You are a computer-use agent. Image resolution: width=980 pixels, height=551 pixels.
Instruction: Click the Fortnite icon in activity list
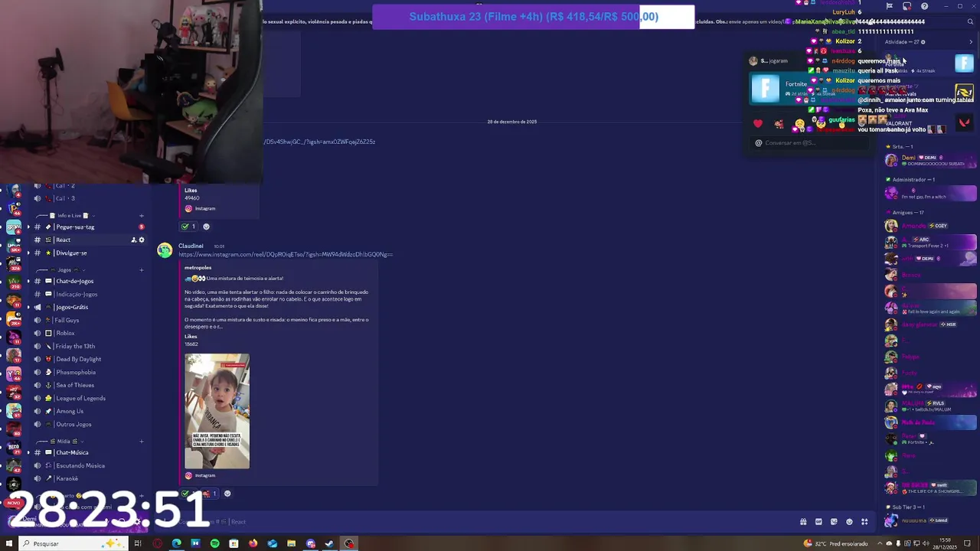click(964, 63)
